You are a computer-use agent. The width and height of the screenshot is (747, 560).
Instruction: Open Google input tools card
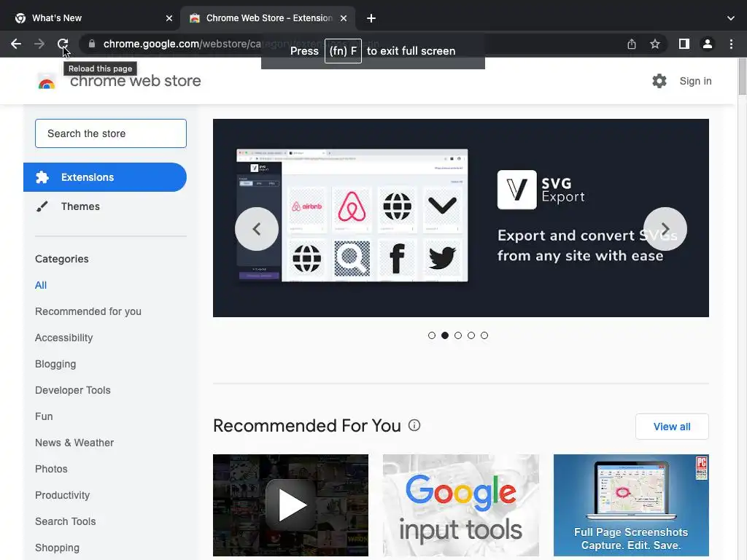[461, 505]
